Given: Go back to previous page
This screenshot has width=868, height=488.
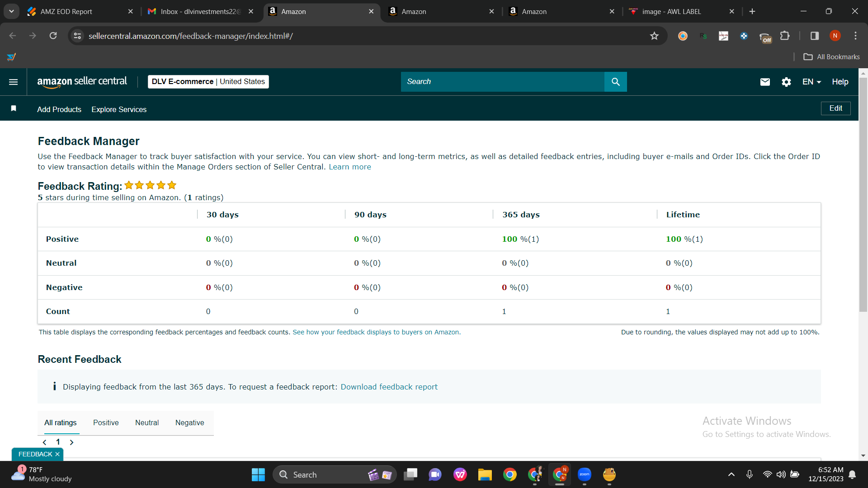Looking at the screenshot, I should (x=13, y=36).
